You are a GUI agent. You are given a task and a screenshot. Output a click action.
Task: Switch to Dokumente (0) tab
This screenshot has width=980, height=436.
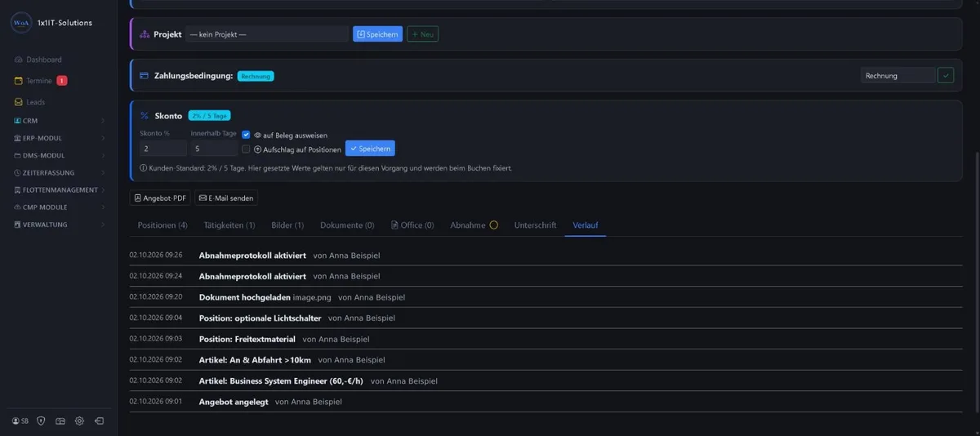point(347,225)
